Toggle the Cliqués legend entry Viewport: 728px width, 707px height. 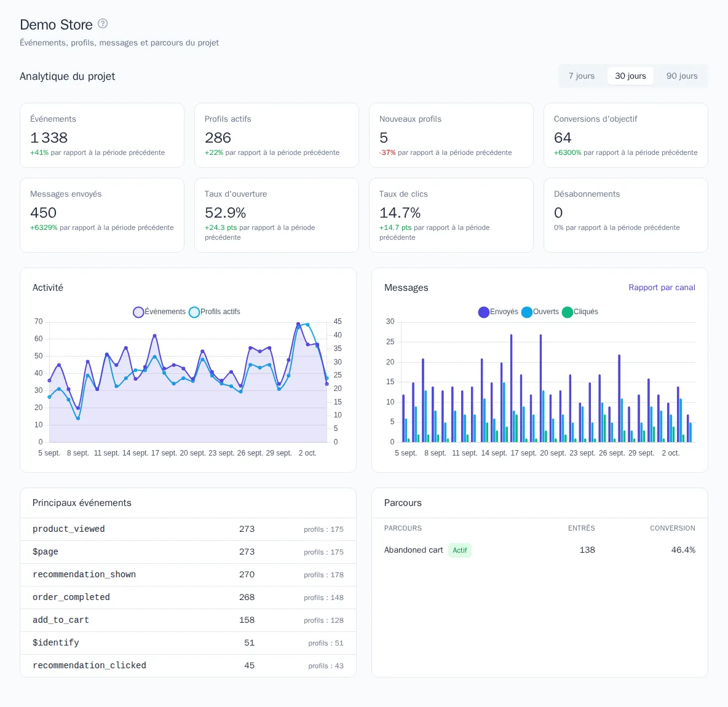[580, 312]
